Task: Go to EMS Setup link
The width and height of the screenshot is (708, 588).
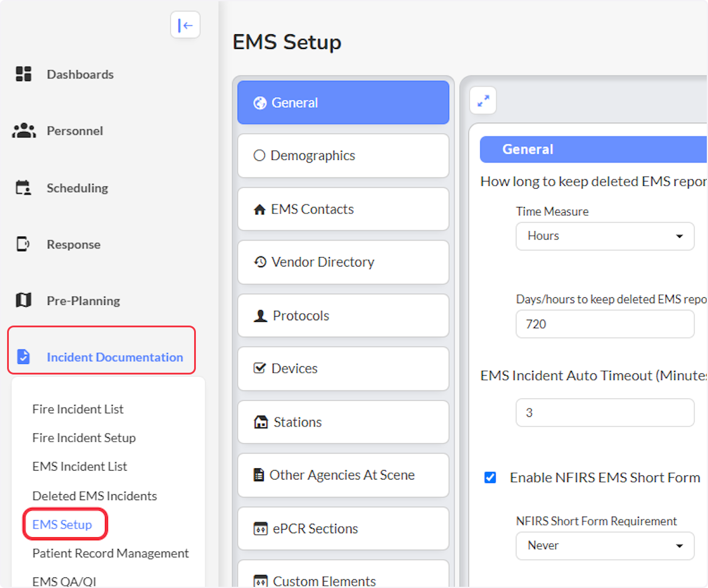Action: coord(62,524)
